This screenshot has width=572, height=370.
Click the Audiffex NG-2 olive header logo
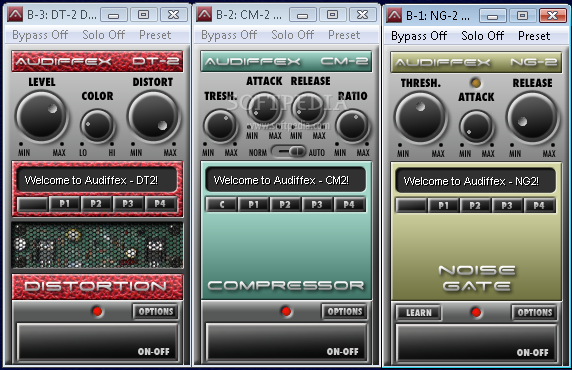point(476,62)
